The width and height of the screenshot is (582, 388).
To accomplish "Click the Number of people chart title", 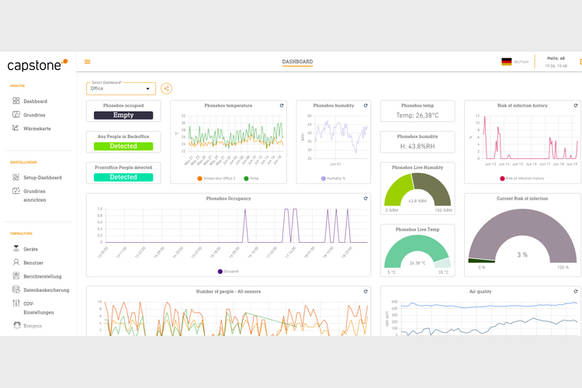I will click(228, 291).
